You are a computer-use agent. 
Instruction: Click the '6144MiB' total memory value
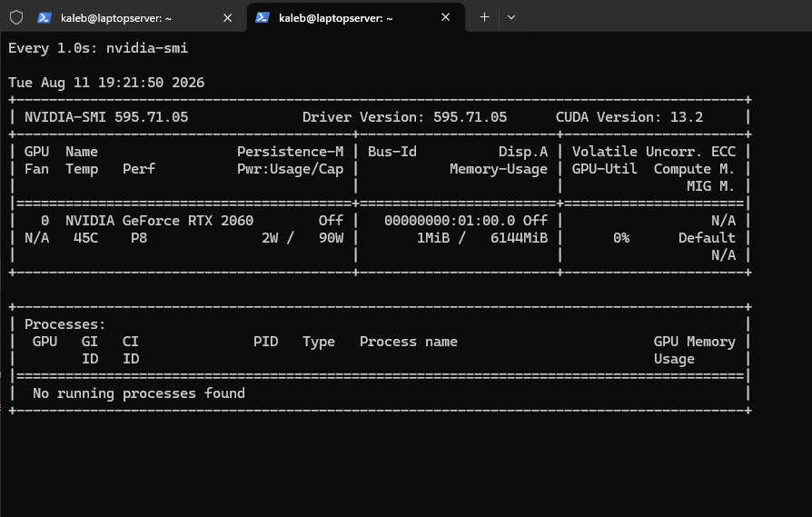[519, 238]
